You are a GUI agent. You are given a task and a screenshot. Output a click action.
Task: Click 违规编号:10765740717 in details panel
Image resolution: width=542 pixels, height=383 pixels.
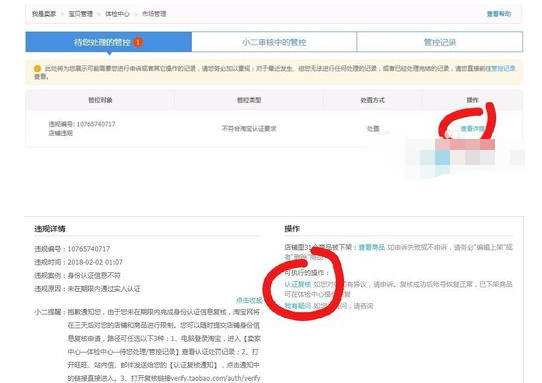tap(72, 249)
